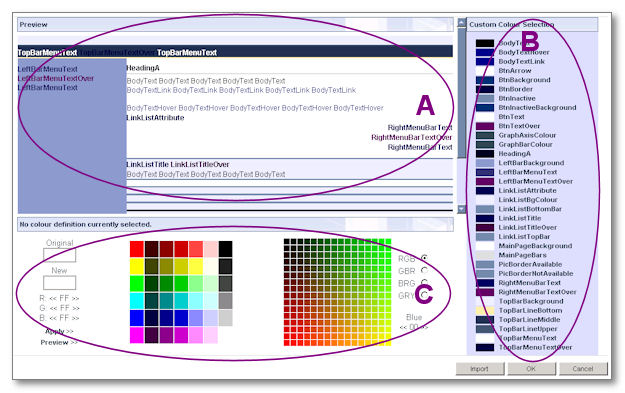Select the TopBarLineBottom colour swatch

pos(485,310)
